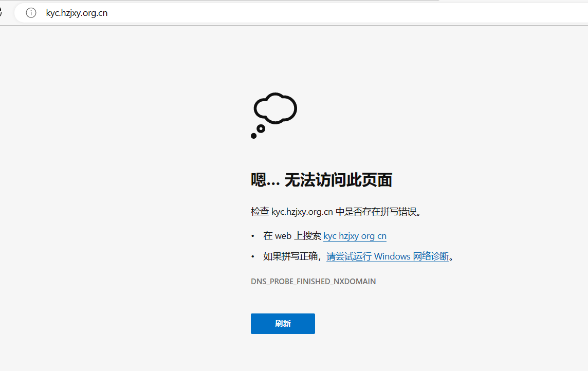Click the 嗯… 无法访问此页面 heading

321,180
